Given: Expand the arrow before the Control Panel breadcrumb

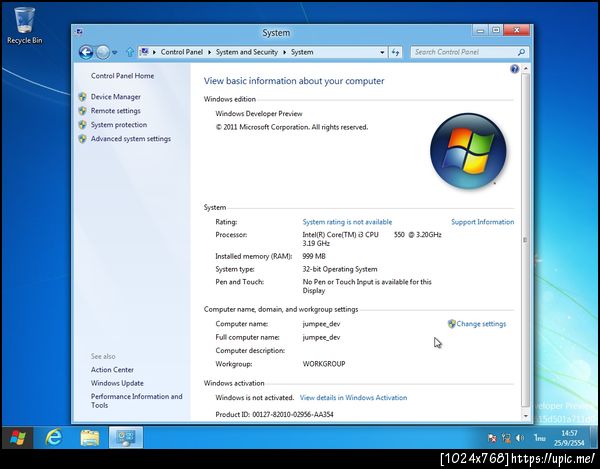Looking at the screenshot, I should [154, 52].
